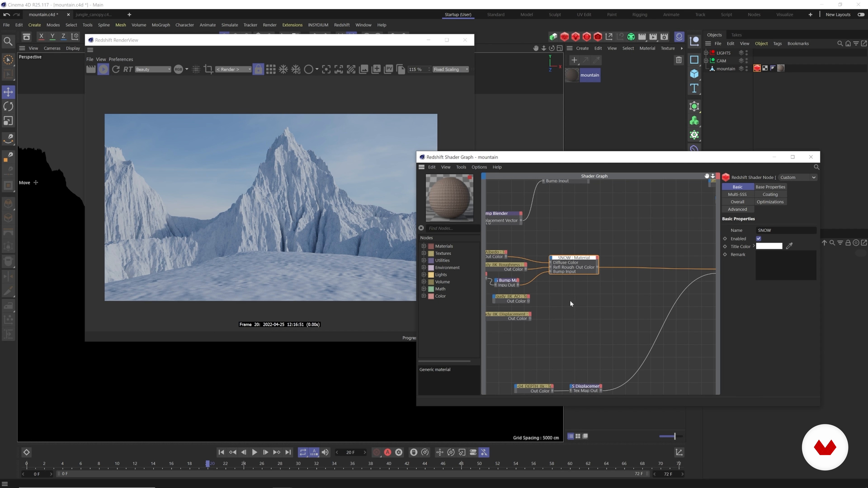Open the jungle_canopy.c4d document tab
868x488 pixels.
pyautogui.click(x=94, y=14)
